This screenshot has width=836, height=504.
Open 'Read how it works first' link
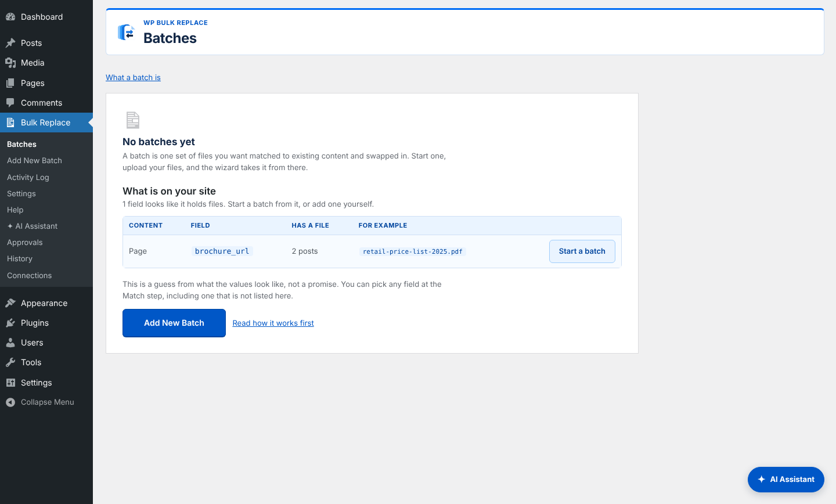pos(273,323)
